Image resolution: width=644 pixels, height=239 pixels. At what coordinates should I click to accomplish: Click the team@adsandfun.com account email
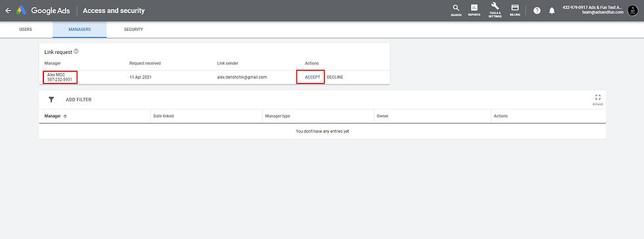click(x=603, y=13)
